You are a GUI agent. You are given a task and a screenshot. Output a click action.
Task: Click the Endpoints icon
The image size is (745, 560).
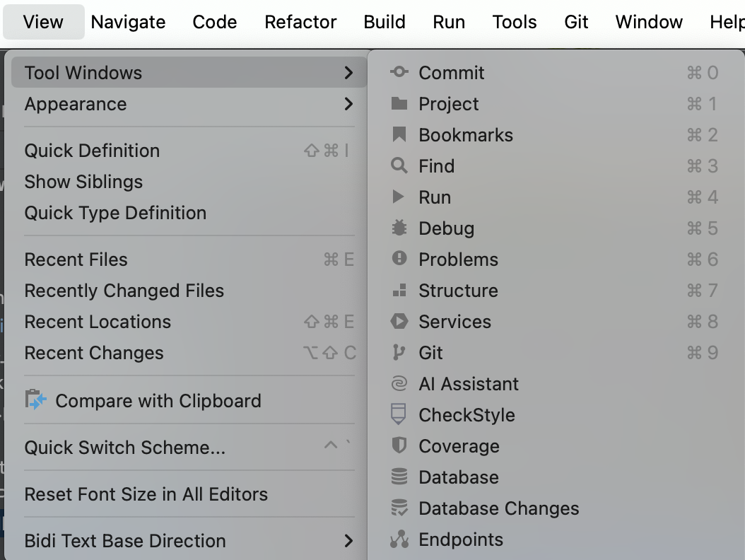(x=399, y=539)
